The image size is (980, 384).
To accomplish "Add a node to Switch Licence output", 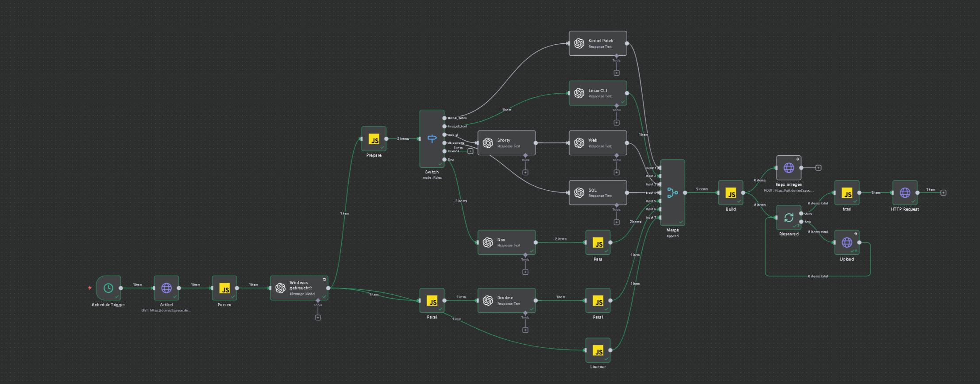I will pos(471,151).
